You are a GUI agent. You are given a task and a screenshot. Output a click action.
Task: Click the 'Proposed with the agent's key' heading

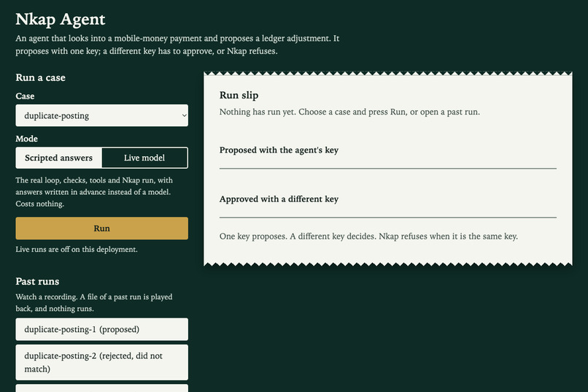(x=279, y=150)
